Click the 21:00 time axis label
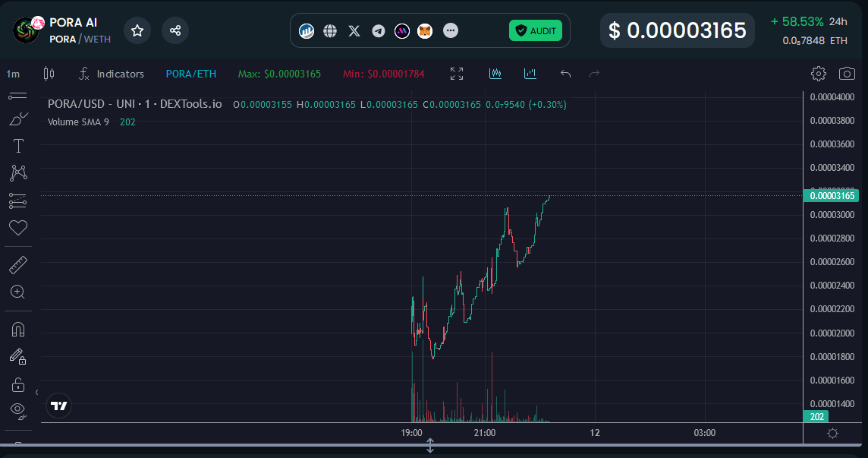The height and width of the screenshot is (458, 868). 484,432
